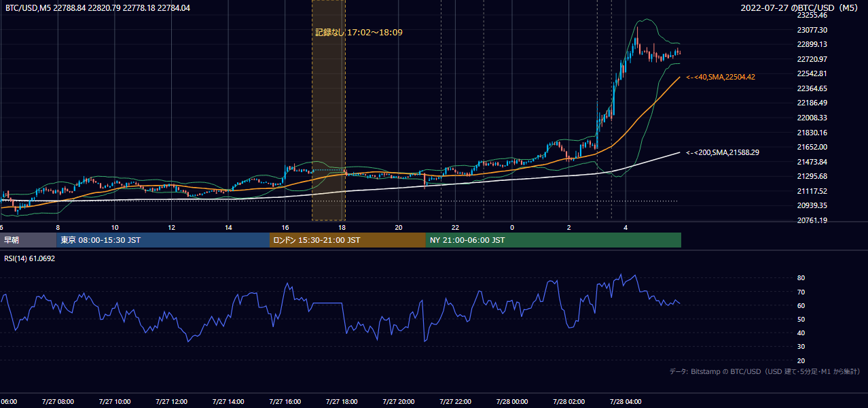Click the 06:00 bottom time label
868x408 pixels.
[8, 401]
